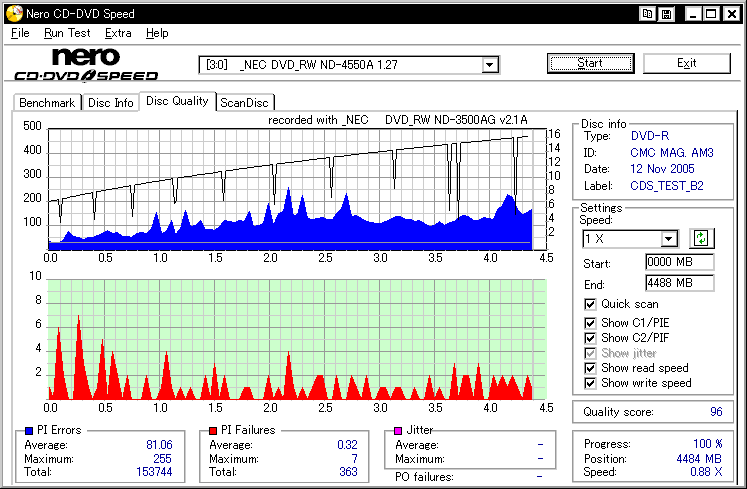Screen dimensions: 747x489
Task: Click the Start 0000 MB input field
Action: coord(680,262)
